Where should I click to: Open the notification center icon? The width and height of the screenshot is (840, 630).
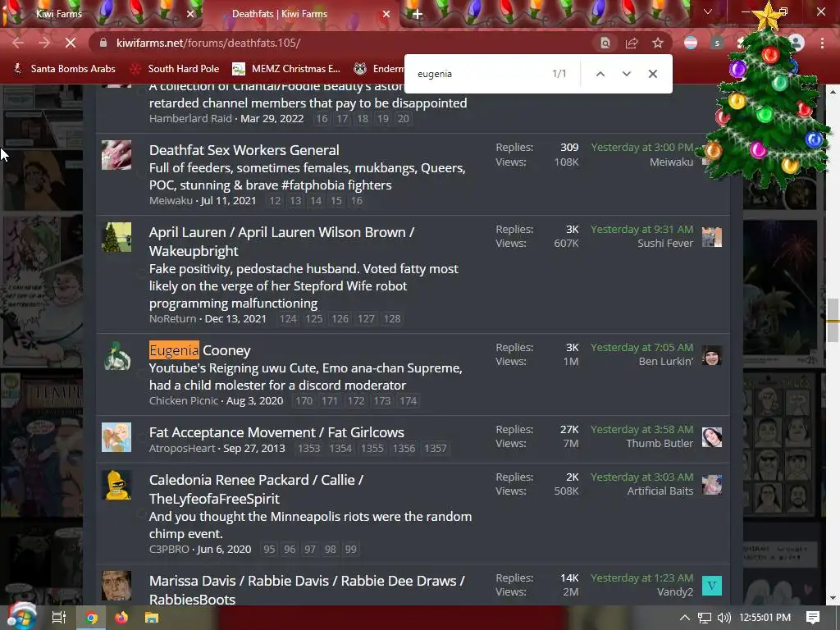tap(813, 618)
